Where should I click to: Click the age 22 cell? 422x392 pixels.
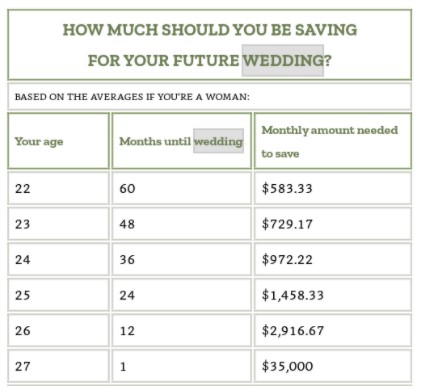click(x=58, y=188)
